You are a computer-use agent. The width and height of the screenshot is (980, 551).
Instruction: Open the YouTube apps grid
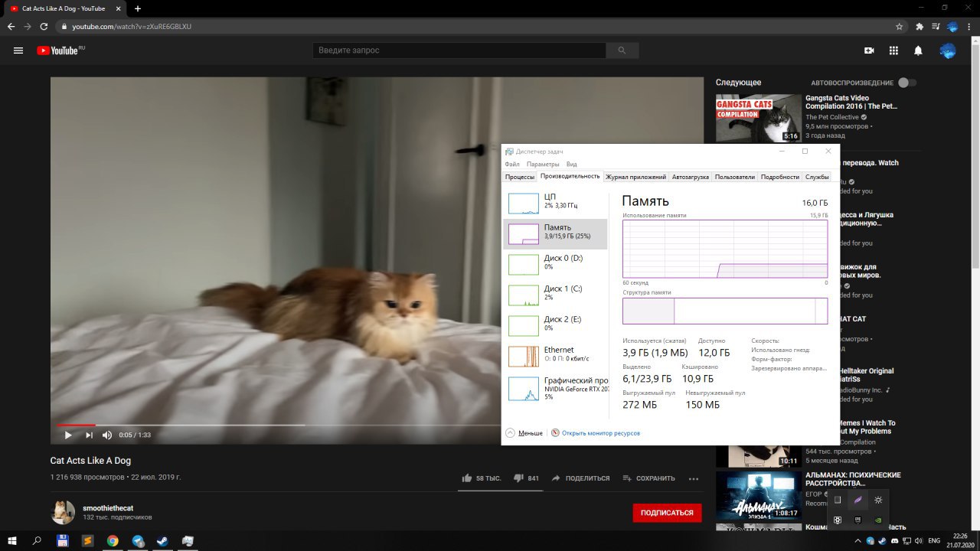(x=893, y=51)
